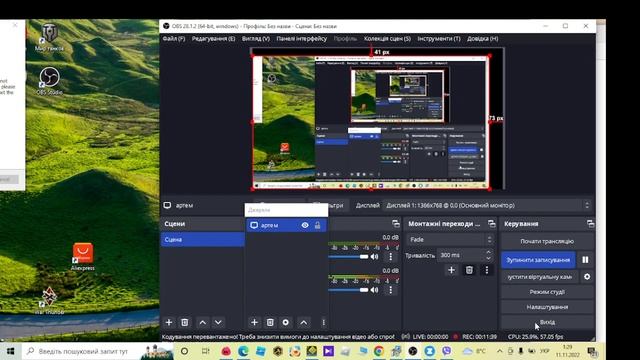Toggle lock on артем source
Image resolution: width=640 pixels, height=360 pixels.
coord(318,225)
